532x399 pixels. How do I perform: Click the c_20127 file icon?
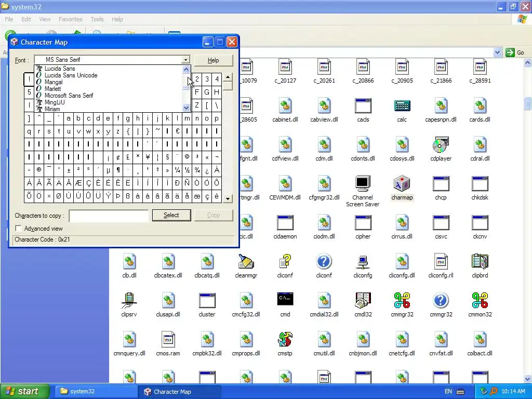pyautogui.click(x=285, y=67)
